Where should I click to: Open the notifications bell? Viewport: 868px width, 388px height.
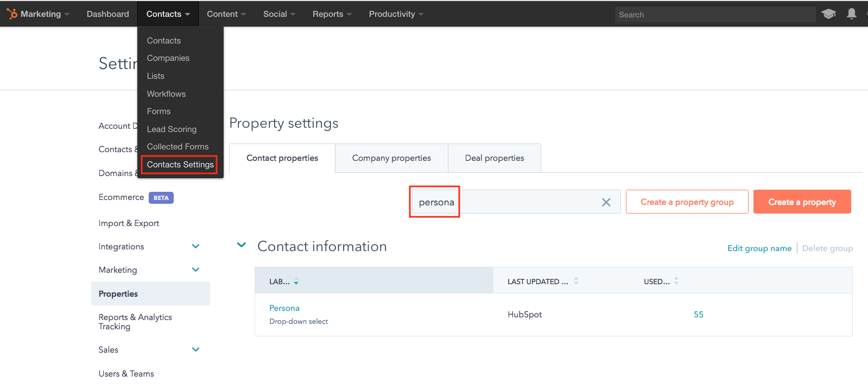(851, 14)
